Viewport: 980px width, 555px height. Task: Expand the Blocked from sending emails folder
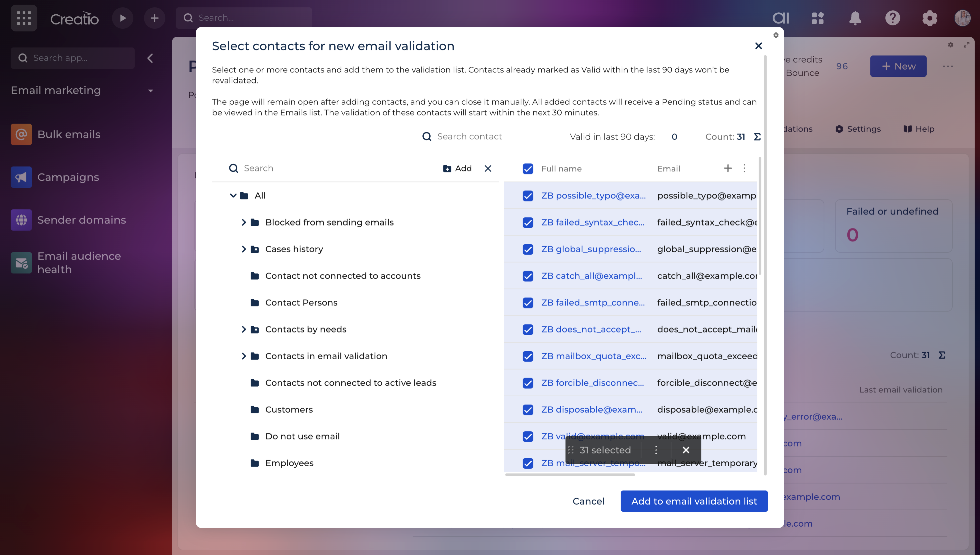[244, 222]
